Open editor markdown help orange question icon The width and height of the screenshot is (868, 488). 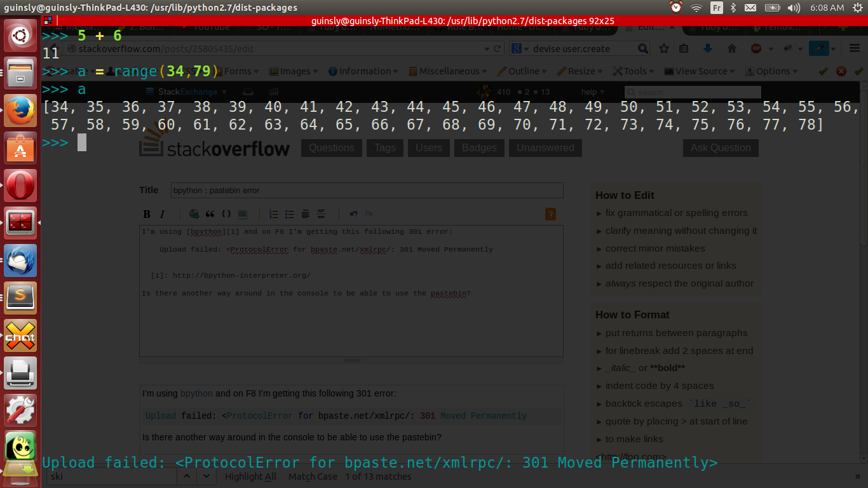click(x=551, y=214)
